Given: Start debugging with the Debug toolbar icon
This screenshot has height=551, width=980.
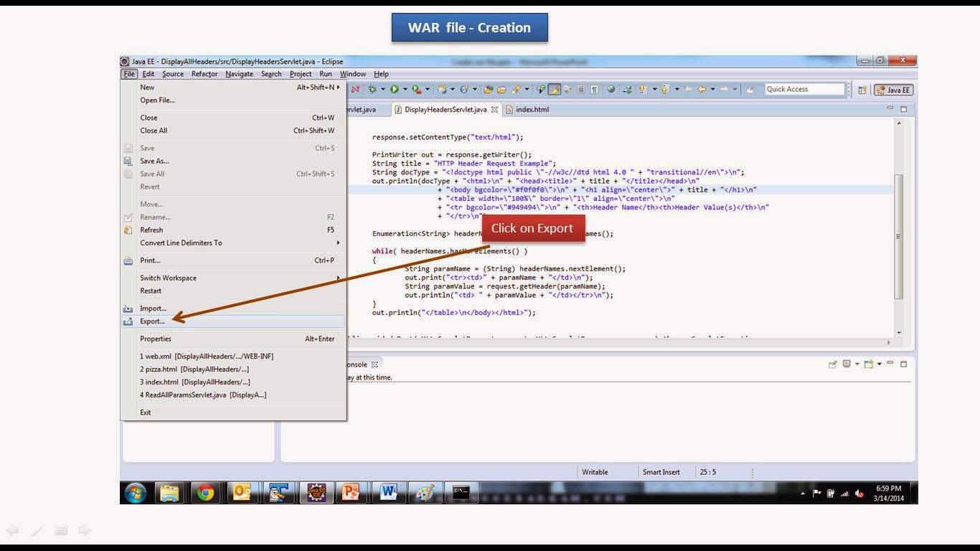Looking at the screenshot, I should coord(371,88).
